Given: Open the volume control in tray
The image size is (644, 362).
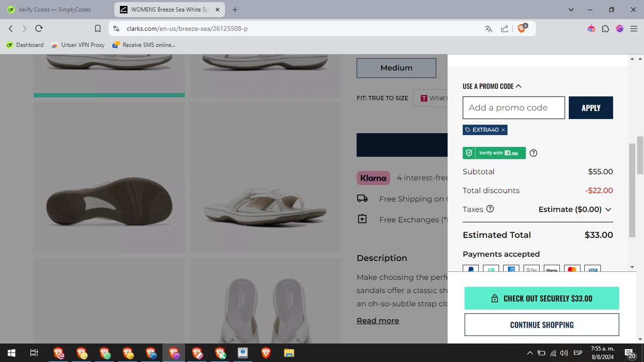Looking at the screenshot, I should tap(564, 353).
